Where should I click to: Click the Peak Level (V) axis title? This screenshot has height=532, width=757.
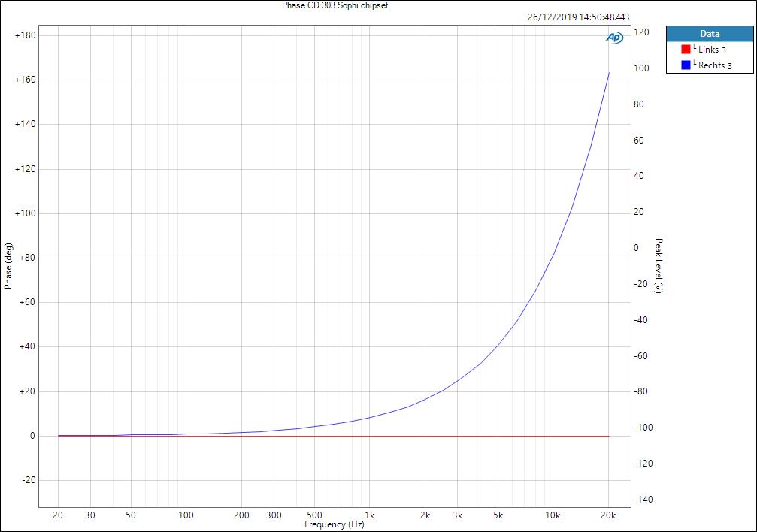(659, 265)
